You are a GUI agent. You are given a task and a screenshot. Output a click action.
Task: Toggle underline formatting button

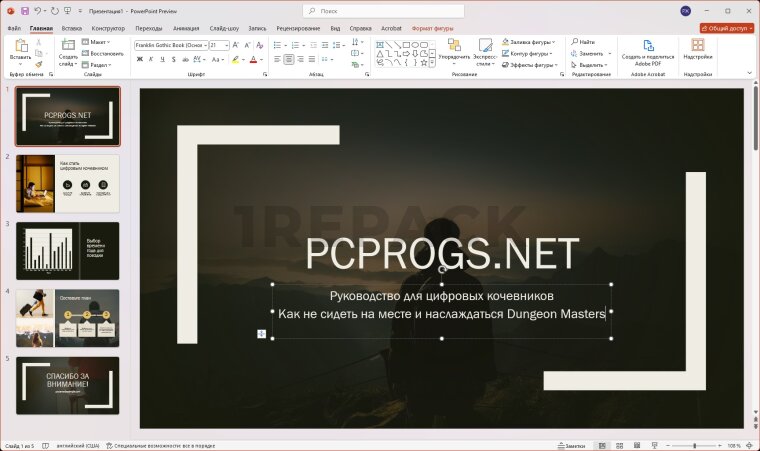tap(164, 59)
